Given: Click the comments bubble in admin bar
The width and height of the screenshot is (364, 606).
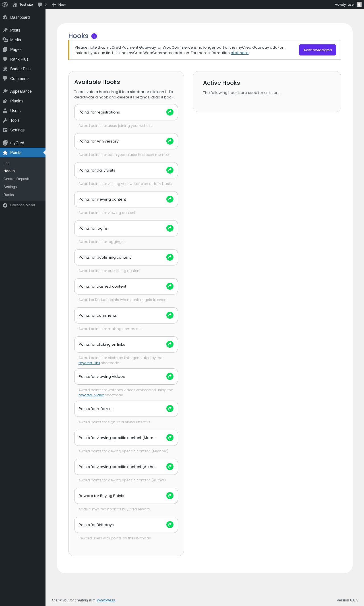Looking at the screenshot, I should pos(42,5).
